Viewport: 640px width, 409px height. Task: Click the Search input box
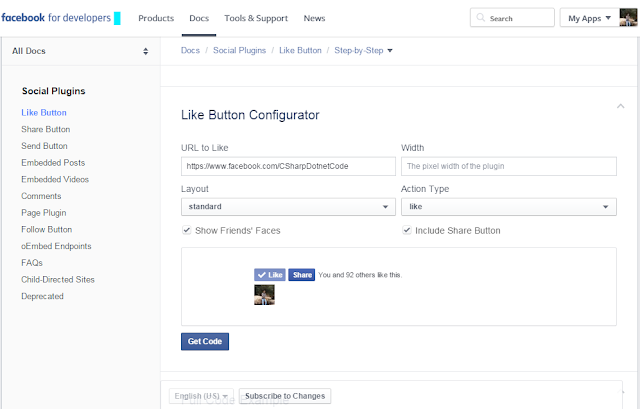[512, 18]
